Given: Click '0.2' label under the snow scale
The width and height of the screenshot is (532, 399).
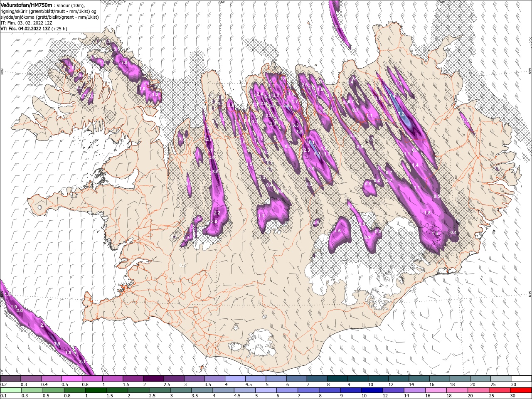Looking at the screenshot, I should 3,384.
